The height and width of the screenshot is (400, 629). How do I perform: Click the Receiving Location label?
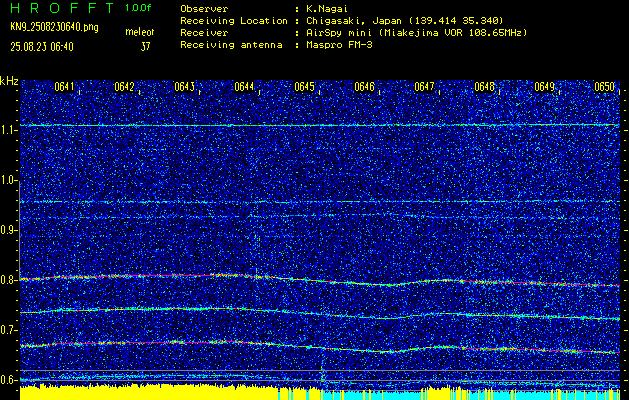tap(234, 20)
